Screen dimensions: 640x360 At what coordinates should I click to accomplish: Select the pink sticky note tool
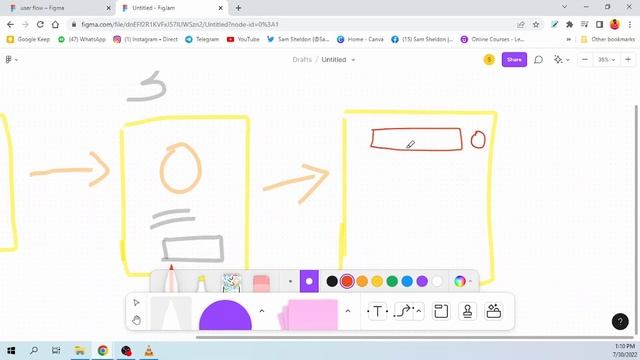click(x=309, y=315)
